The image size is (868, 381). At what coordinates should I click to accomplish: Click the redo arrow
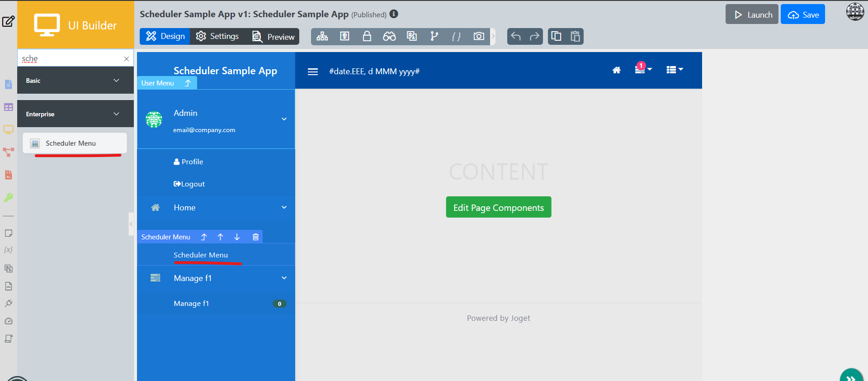coord(534,36)
